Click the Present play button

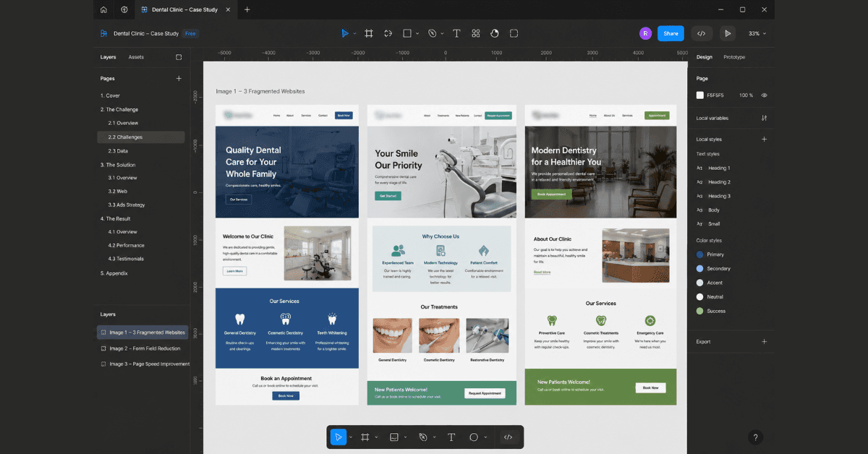(x=728, y=33)
